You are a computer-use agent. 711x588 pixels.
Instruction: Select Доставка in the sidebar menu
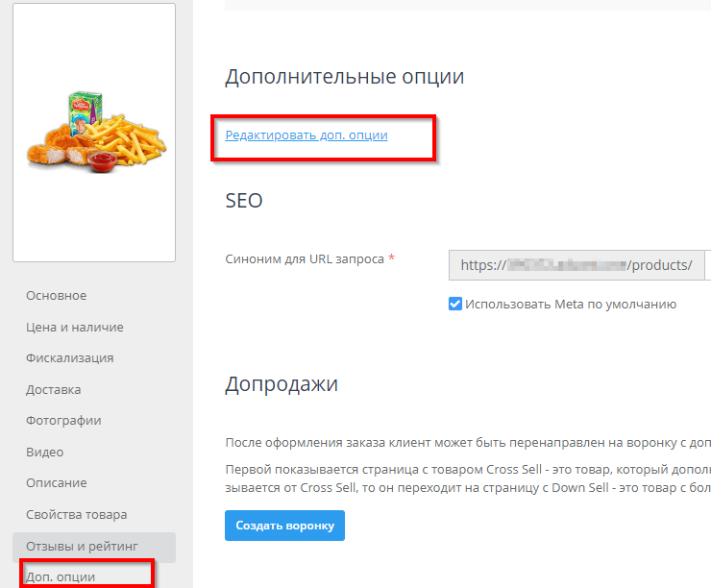coord(53,390)
